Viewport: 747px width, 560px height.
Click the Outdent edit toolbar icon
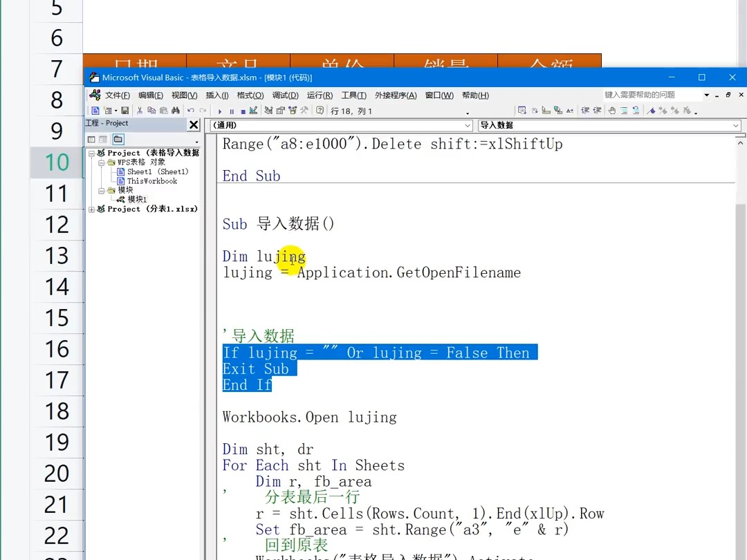[597, 111]
